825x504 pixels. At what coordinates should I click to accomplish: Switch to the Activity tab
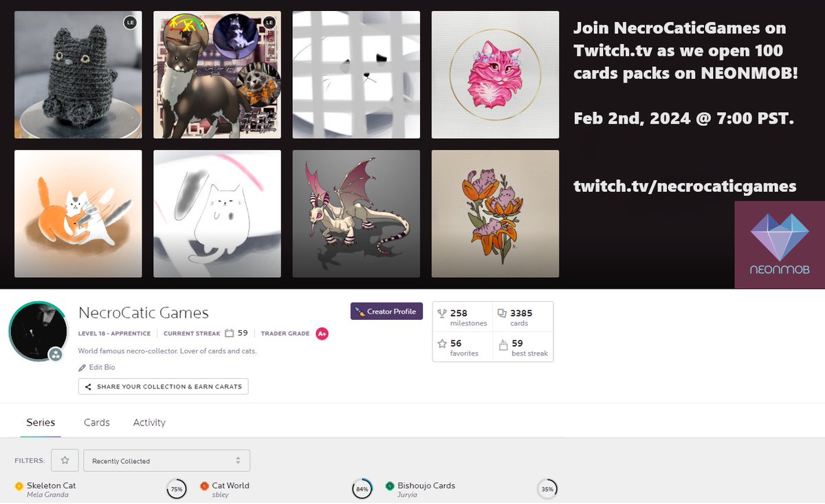pyautogui.click(x=149, y=422)
